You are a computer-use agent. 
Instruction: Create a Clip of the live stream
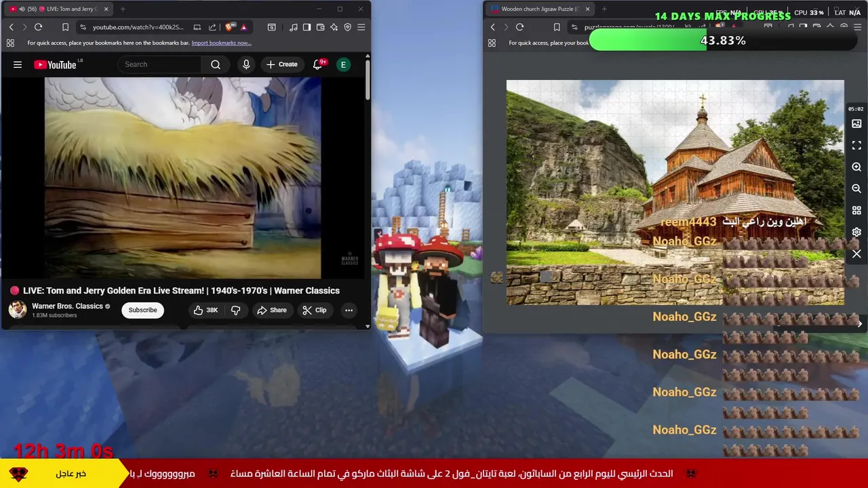click(x=314, y=310)
